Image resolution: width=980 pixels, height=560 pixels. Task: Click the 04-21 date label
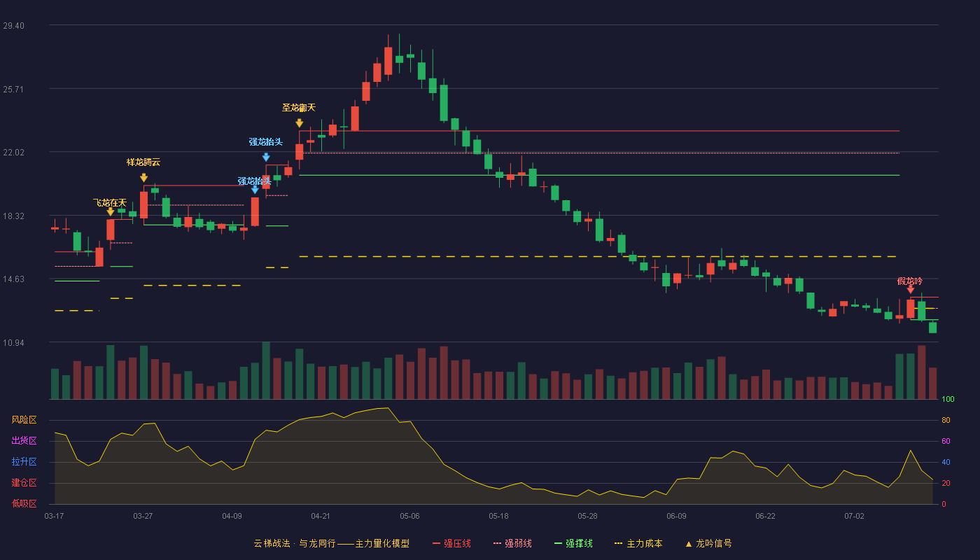point(321,516)
